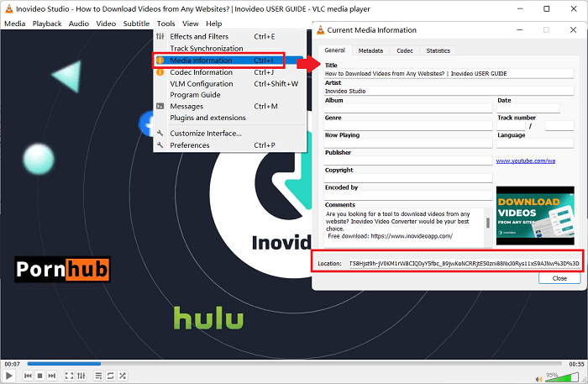Choose Track Synchronization entry
Image resolution: width=588 pixels, height=384 pixels.
(x=229, y=49)
